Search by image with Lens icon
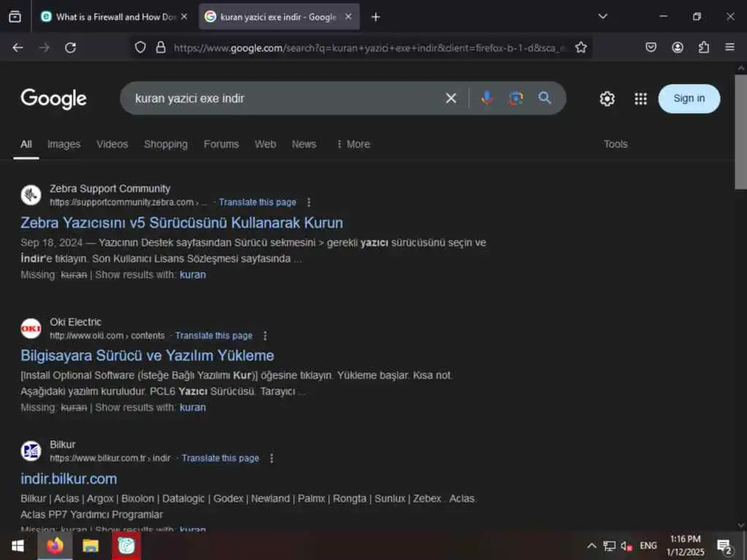This screenshot has height=560, width=747. coord(516,98)
